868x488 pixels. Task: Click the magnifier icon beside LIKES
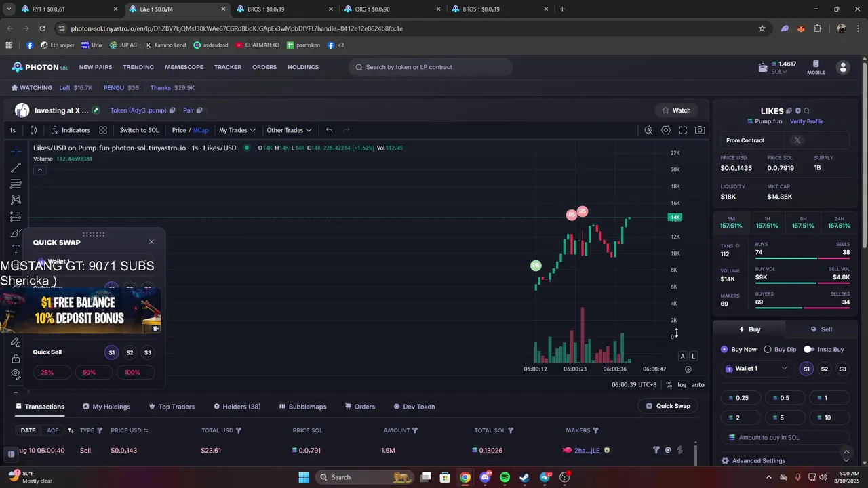click(x=806, y=110)
